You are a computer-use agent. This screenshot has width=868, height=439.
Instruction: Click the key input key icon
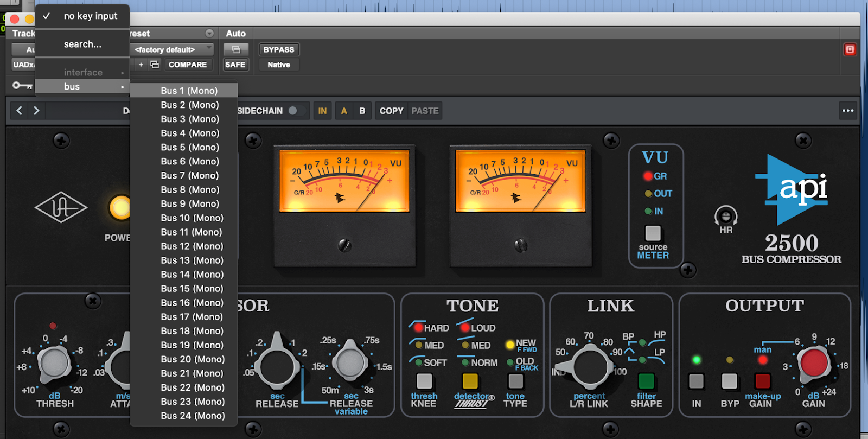tap(22, 86)
